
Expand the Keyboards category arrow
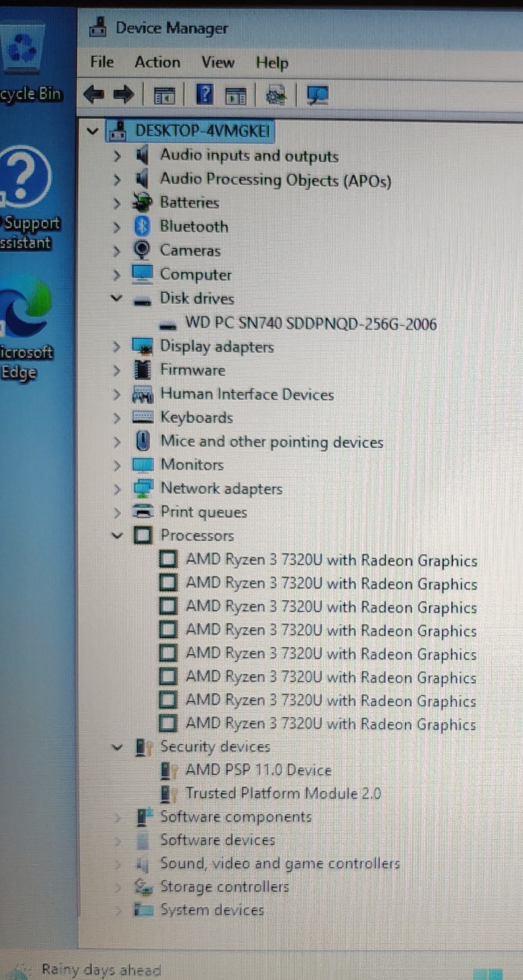pos(116,417)
